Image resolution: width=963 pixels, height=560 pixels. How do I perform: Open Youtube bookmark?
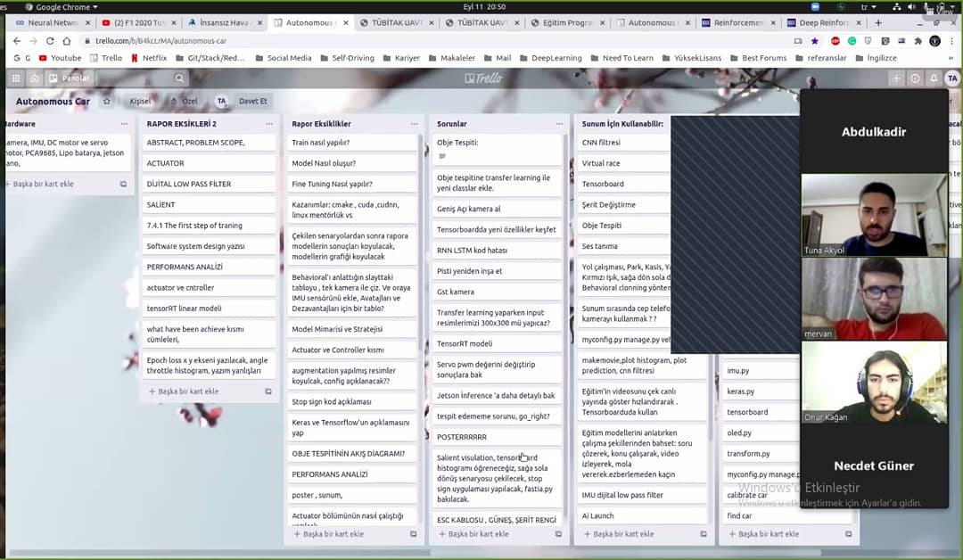click(60, 58)
